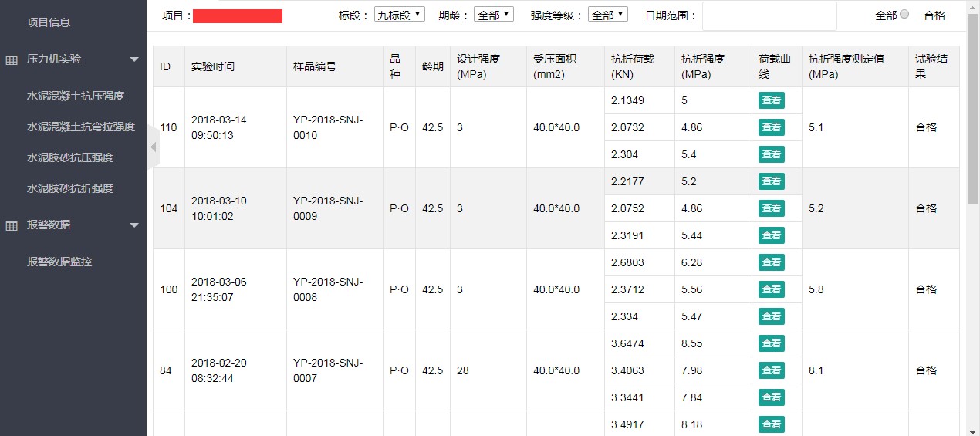Click the 实验时间 column header
The height and width of the screenshot is (436, 980).
[x=235, y=66]
